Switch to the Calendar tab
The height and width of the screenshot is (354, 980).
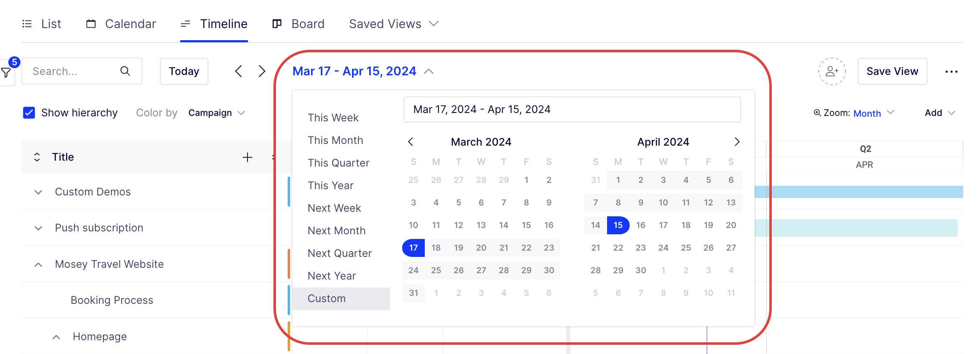click(x=121, y=24)
